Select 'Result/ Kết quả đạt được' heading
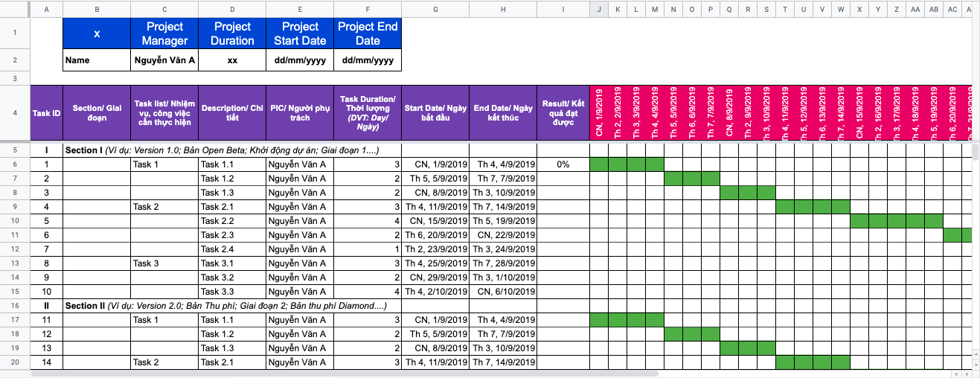 [x=563, y=113]
